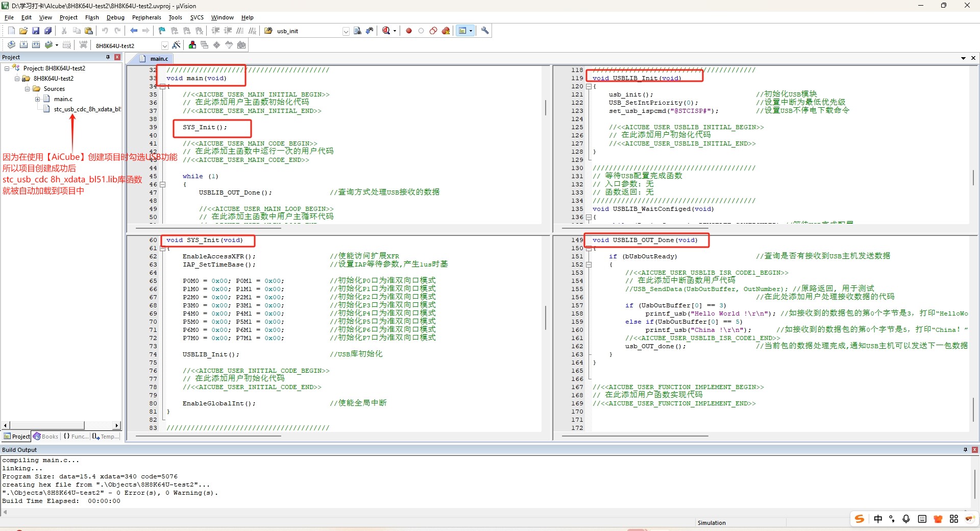Copy selection using the copy icon

[77, 31]
